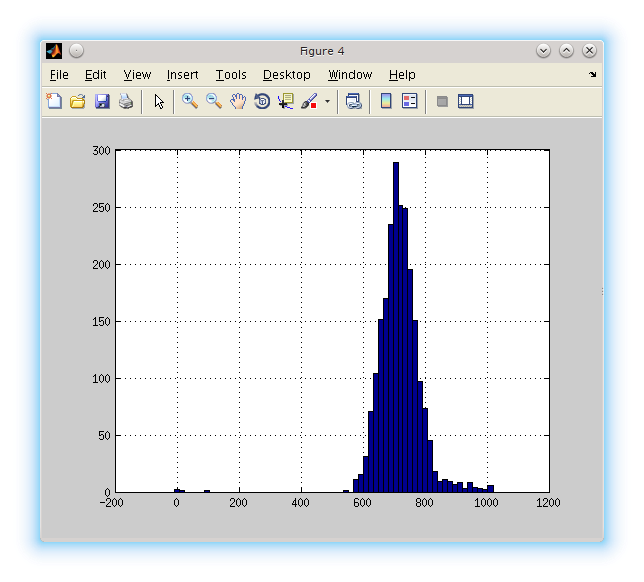This screenshot has height=582, width=644.
Task: Click the Hide Plot Tools icon
Action: coord(442,101)
